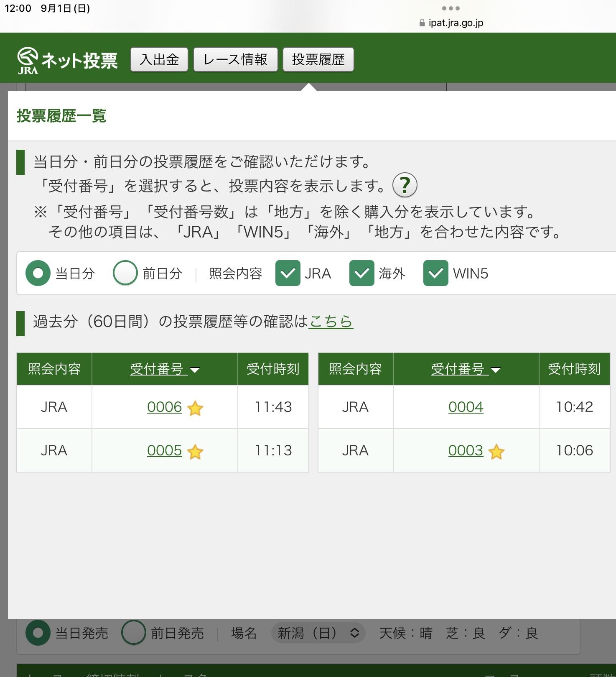Select the 当日分 radio button

pyautogui.click(x=38, y=273)
